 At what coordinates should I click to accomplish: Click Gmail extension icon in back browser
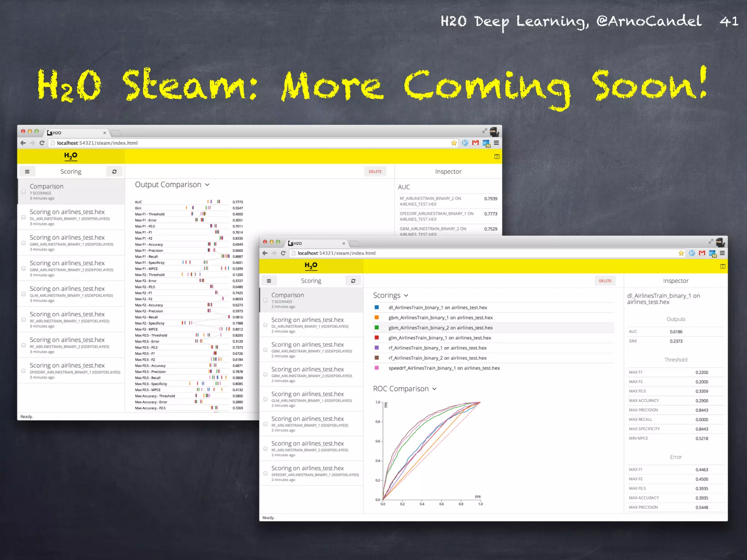tap(475, 143)
